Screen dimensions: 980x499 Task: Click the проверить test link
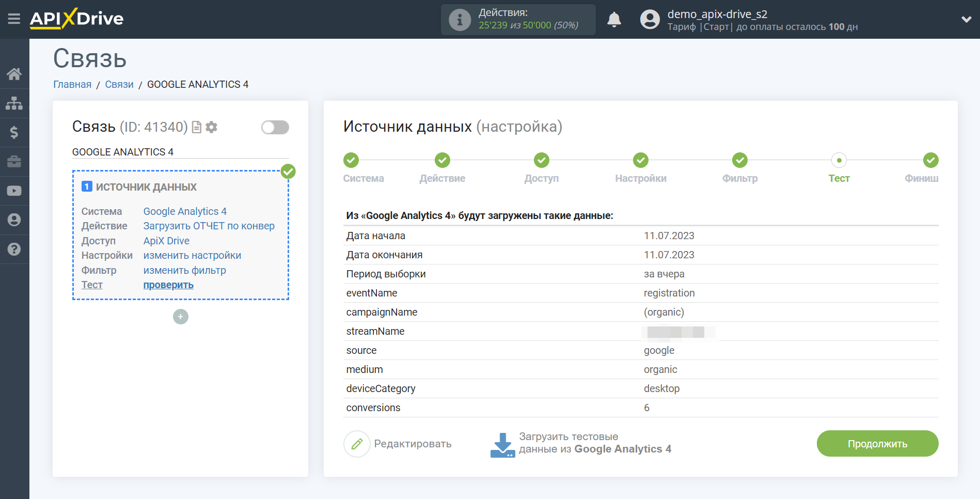(168, 285)
